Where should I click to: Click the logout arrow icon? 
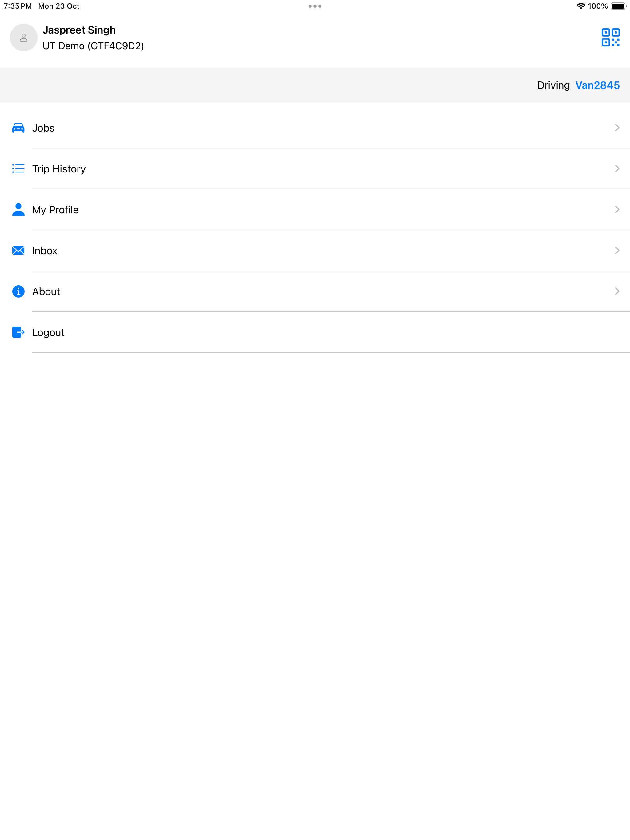coord(18,332)
